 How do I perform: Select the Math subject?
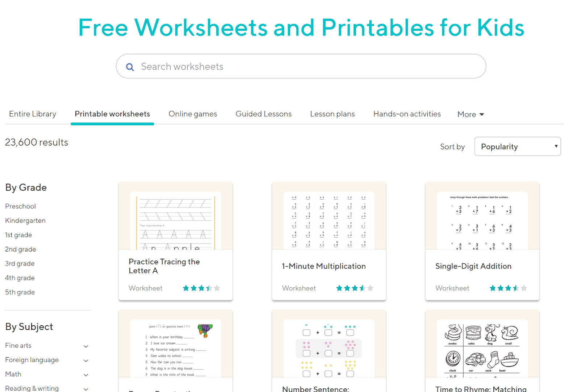pyautogui.click(x=13, y=374)
